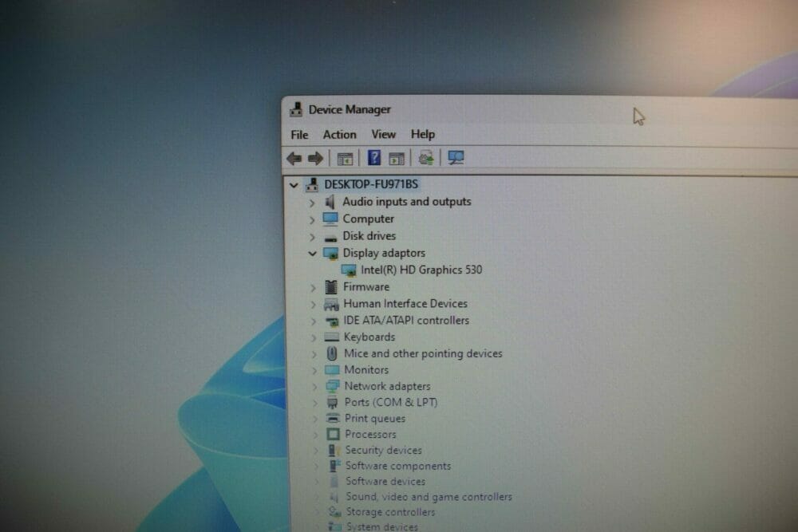Screen dimensions: 798x532
Task: Click the DESKTOP-FU971BS computer icon
Action: (x=312, y=184)
